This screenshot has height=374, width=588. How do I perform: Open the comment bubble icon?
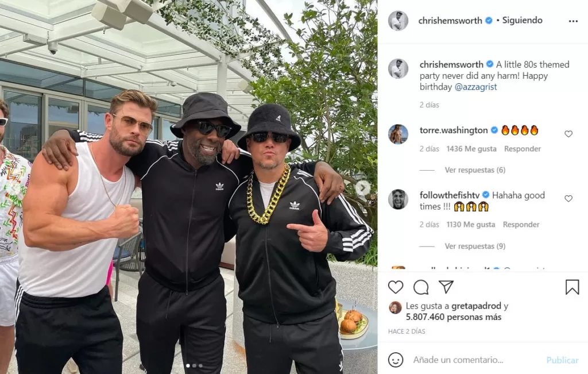point(421,287)
